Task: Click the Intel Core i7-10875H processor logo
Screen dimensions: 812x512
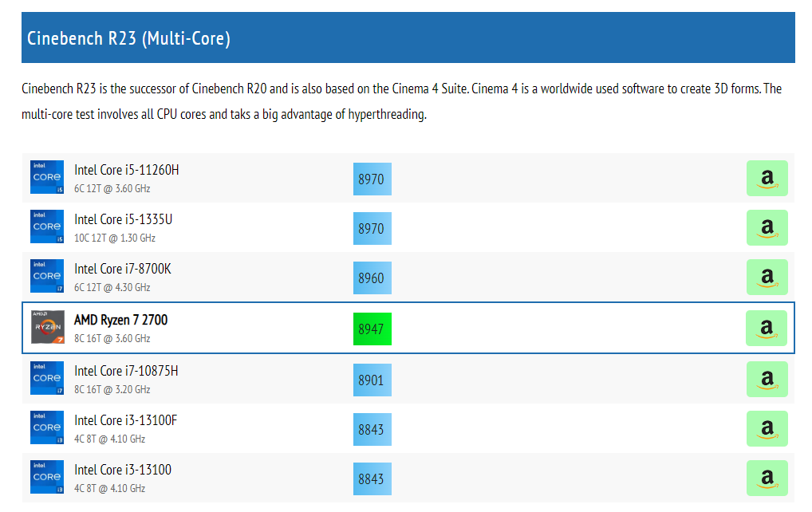Action: coord(47,378)
